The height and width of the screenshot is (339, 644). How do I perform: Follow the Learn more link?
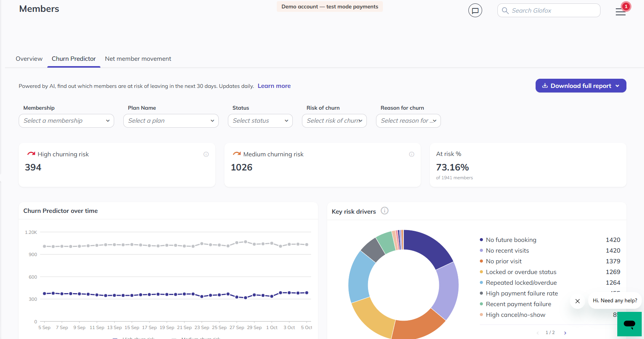pos(274,86)
